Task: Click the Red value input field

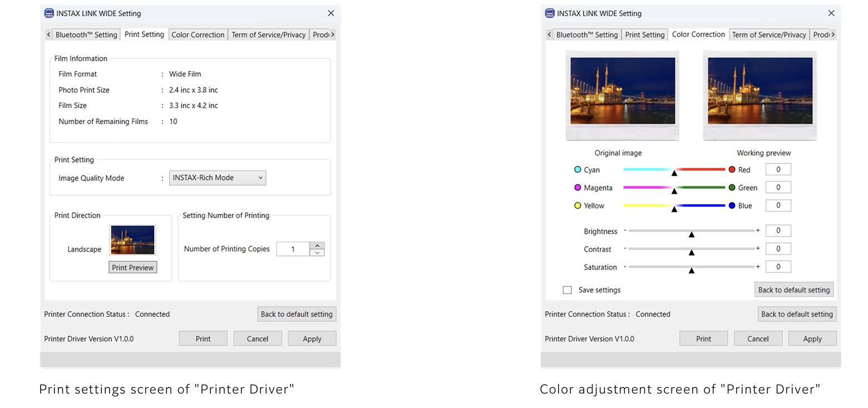Action: pyautogui.click(x=778, y=169)
